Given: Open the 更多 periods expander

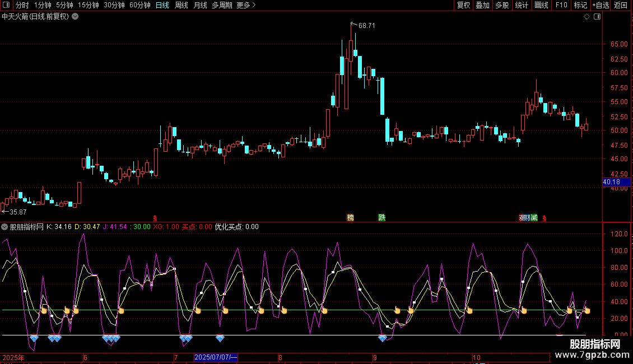Looking at the screenshot, I should [246, 6].
